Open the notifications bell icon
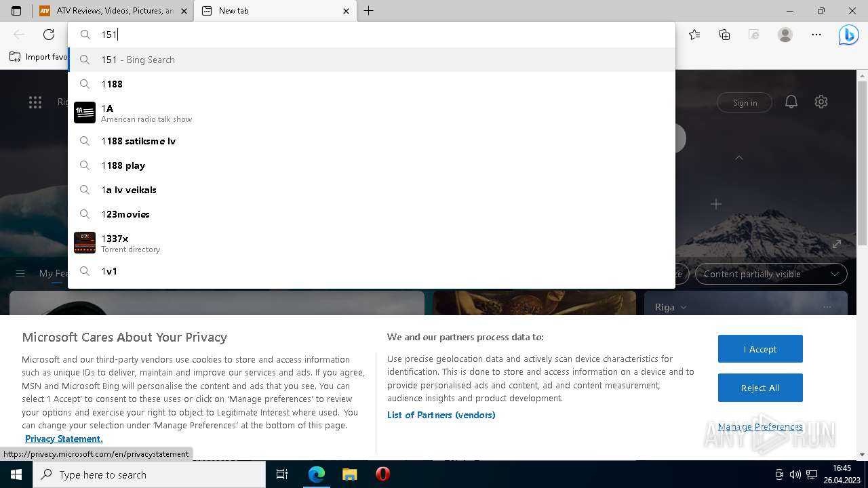Screen dimensions: 868x488 tap(791, 102)
